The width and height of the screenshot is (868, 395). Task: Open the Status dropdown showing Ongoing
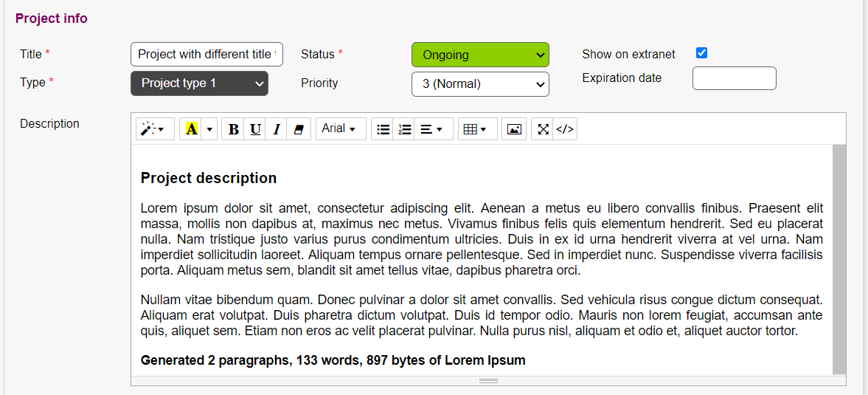pyautogui.click(x=480, y=55)
